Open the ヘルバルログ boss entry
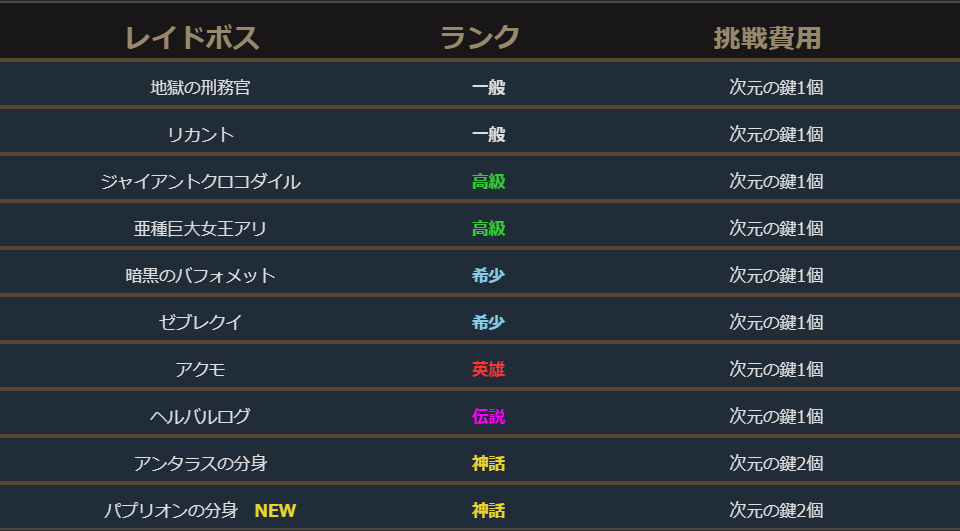This screenshot has height=531, width=960. tap(200, 416)
